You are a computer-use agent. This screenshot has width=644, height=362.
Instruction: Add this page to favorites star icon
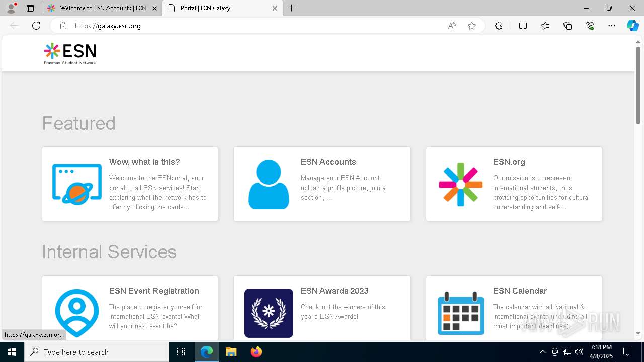(472, 26)
